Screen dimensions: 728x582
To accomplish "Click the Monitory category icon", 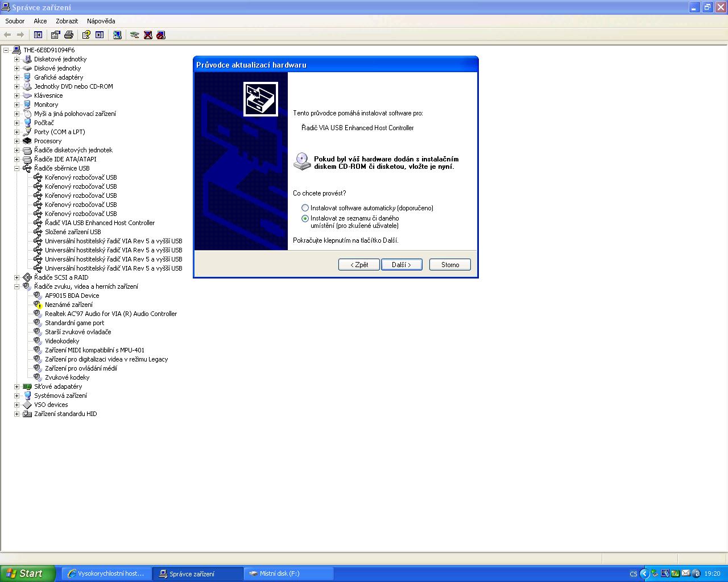I will pos(27,105).
